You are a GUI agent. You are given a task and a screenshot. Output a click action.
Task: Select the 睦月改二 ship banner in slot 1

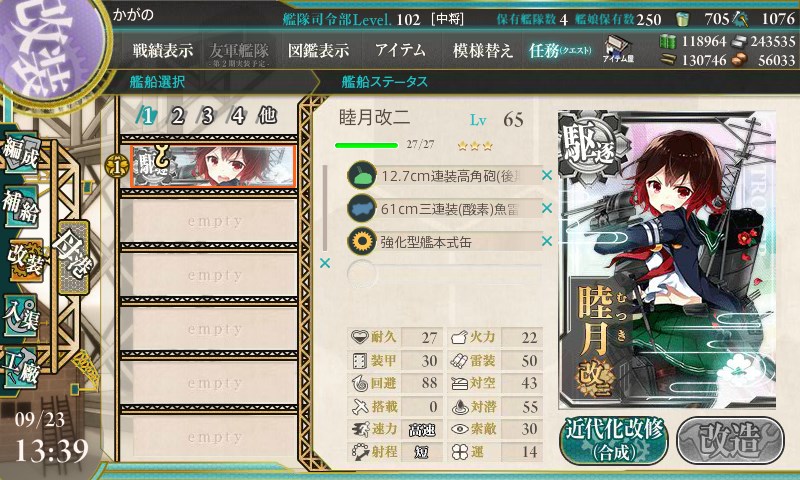click(x=213, y=166)
